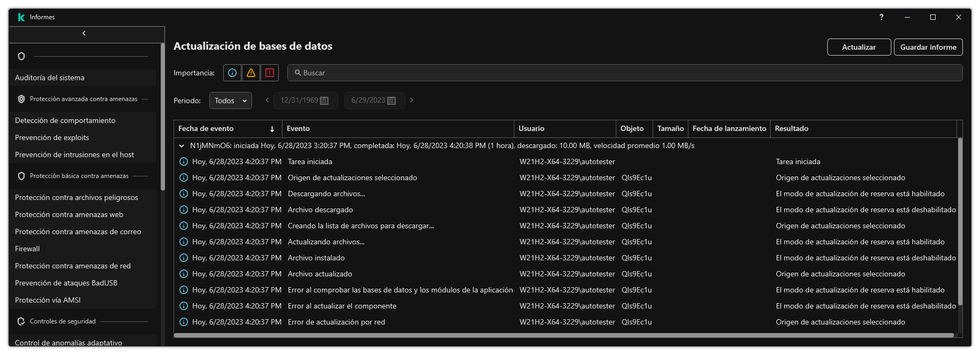
Task: Sort by Usuario column header
Action: point(565,129)
